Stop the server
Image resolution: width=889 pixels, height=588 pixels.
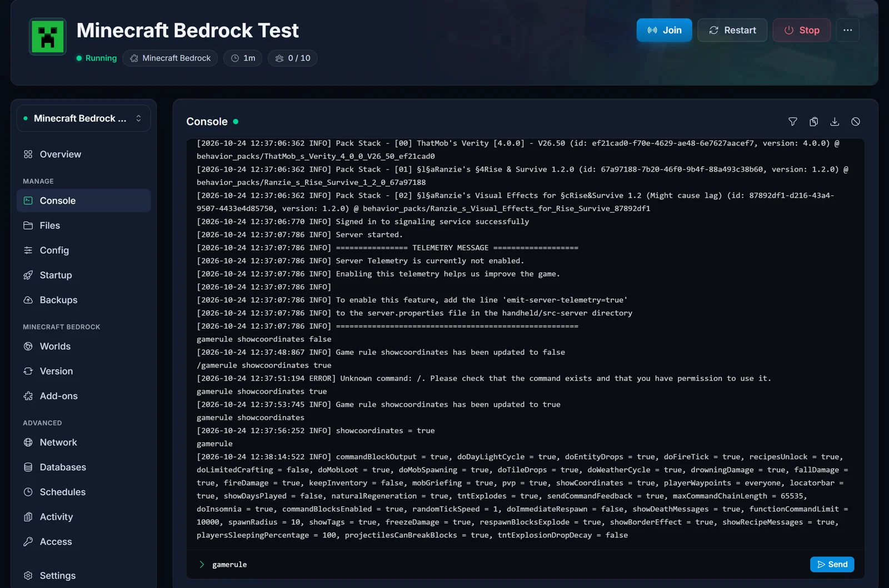[x=801, y=30]
